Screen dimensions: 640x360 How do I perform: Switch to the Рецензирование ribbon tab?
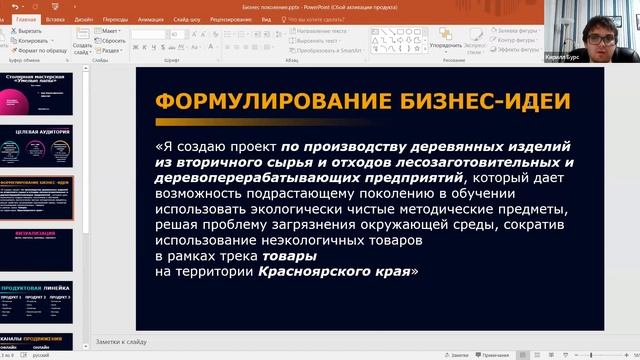pos(231,19)
